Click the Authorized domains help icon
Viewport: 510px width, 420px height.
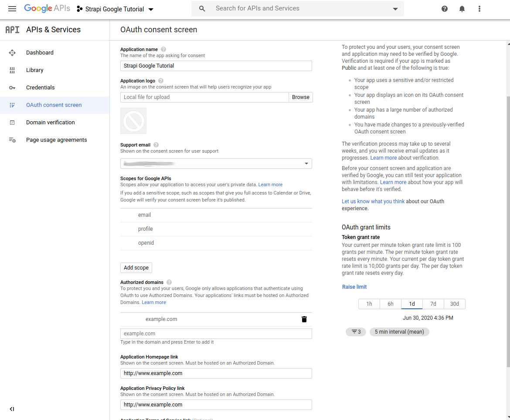[x=169, y=283]
